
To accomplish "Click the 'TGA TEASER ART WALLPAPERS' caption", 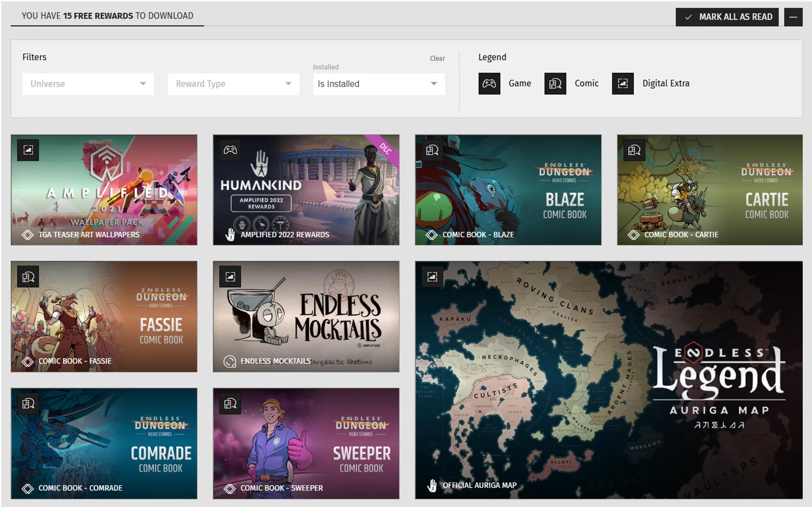I will (x=89, y=235).
